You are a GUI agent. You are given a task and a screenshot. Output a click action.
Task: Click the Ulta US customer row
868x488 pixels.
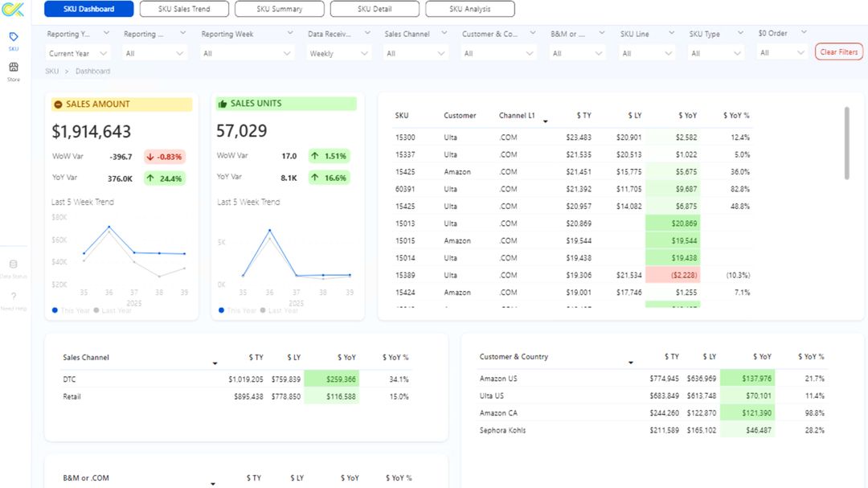click(x=653, y=396)
